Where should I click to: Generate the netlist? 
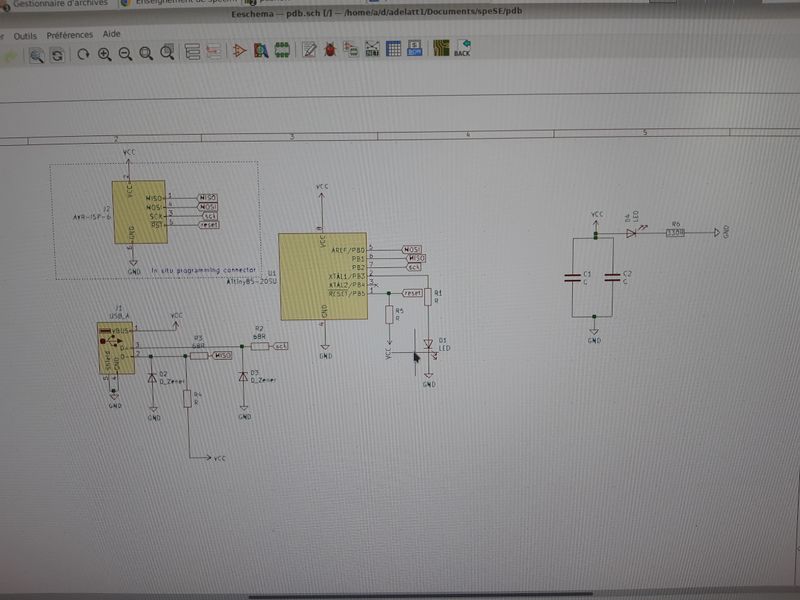tap(351, 49)
